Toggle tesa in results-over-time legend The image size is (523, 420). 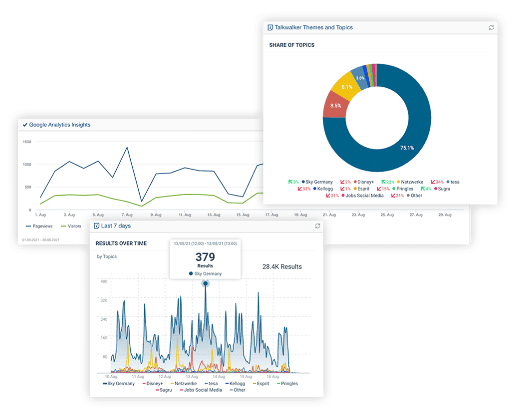[211, 384]
